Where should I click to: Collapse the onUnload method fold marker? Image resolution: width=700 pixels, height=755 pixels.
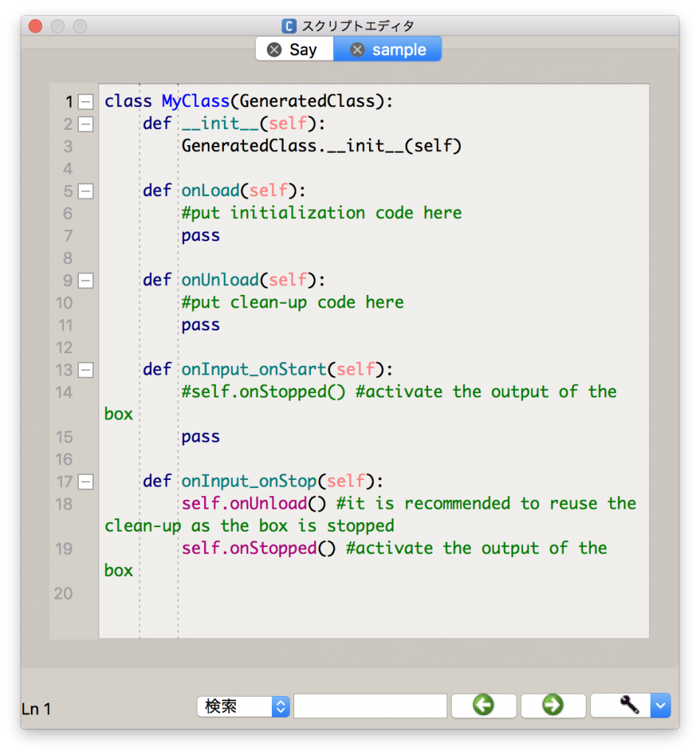click(85, 280)
